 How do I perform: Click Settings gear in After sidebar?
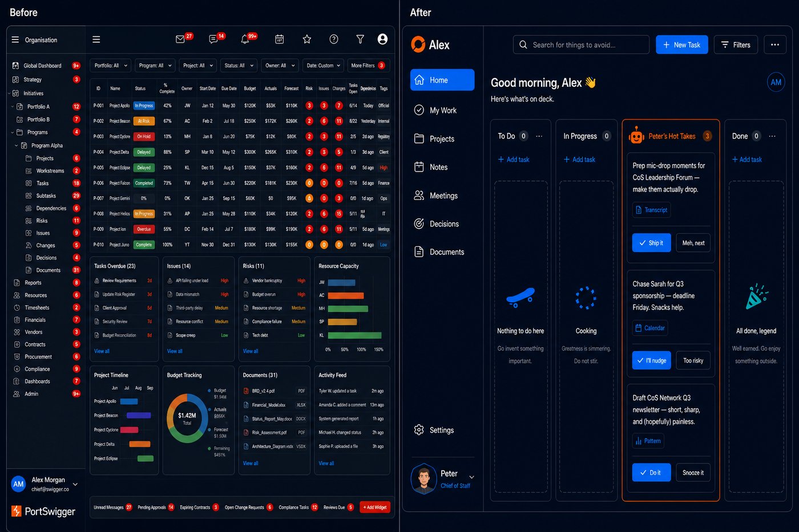[x=419, y=430]
